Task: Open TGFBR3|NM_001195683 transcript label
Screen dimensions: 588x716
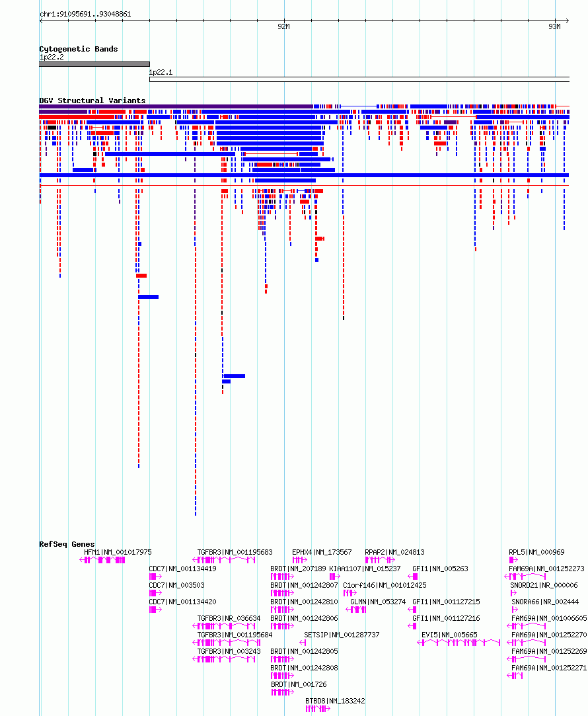Action: (x=235, y=552)
